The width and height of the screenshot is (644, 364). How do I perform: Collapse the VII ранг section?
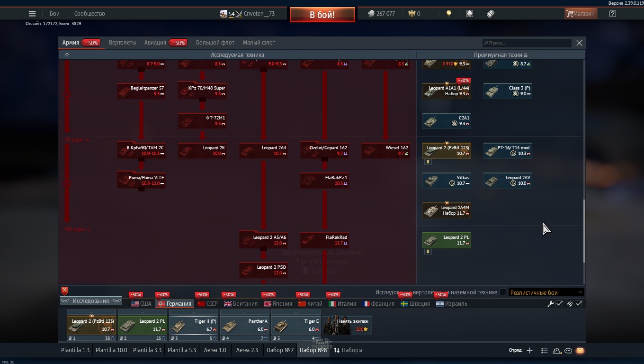click(x=77, y=140)
